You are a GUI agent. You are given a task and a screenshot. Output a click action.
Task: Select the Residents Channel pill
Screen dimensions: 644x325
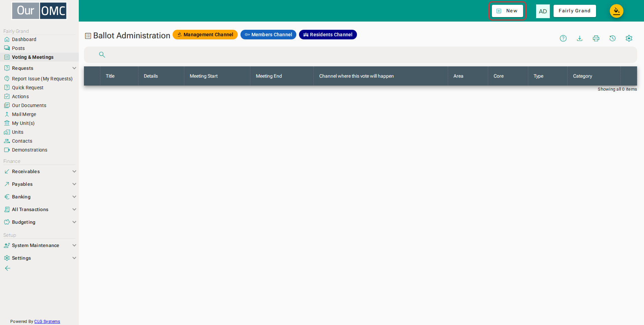point(328,35)
